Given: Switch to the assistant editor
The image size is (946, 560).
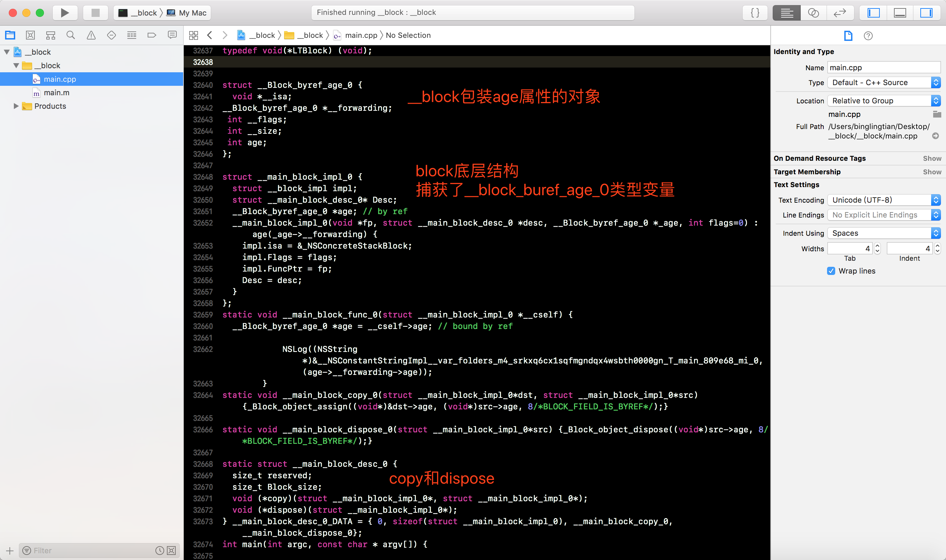Looking at the screenshot, I should pos(813,13).
